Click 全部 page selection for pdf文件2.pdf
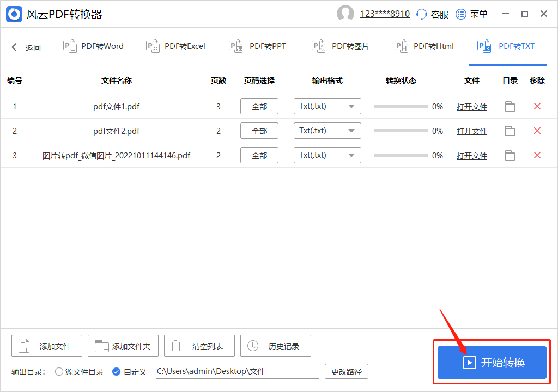558x392 pixels. tap(259, 131)
